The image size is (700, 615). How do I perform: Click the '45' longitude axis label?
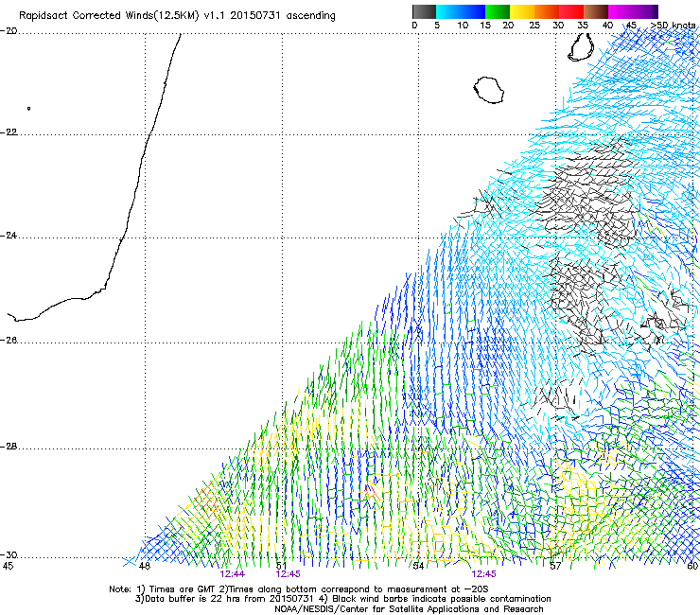coord(8,566)
